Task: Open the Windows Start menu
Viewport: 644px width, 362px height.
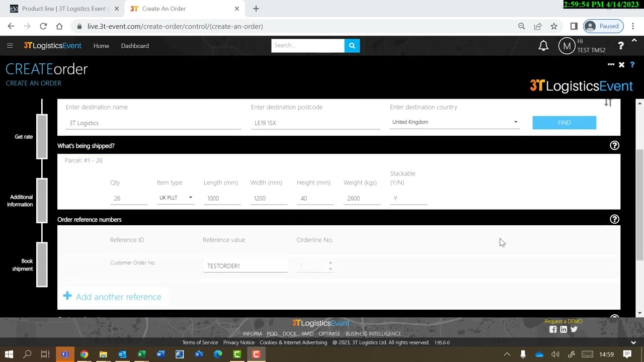Action: (9, 354)
